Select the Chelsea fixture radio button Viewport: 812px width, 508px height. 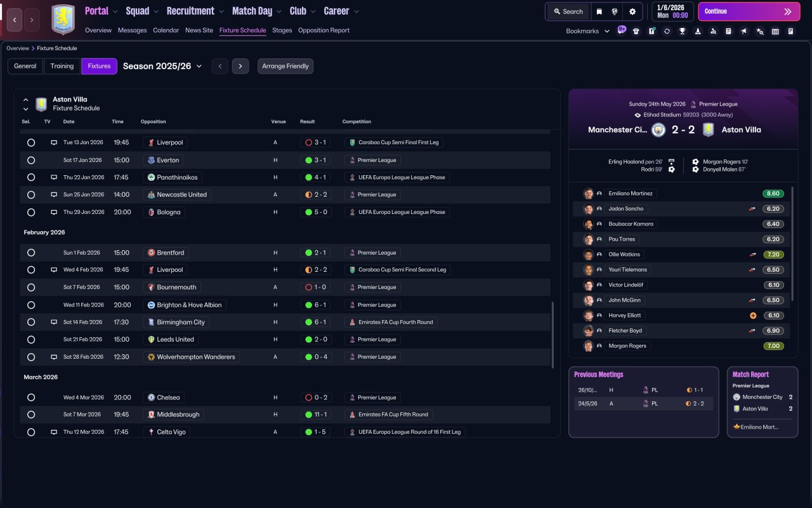coord(31,398)
